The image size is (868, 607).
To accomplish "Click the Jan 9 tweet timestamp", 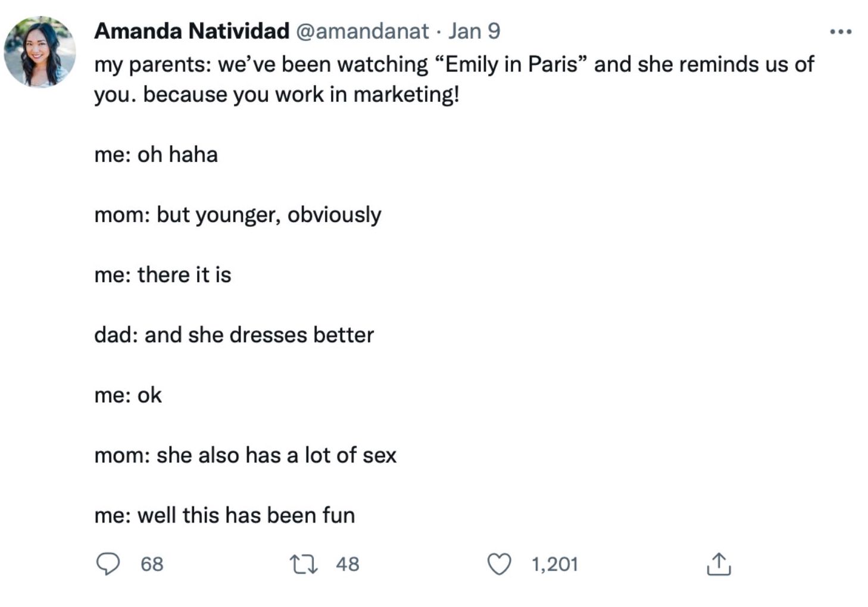I will coord(474,31).
